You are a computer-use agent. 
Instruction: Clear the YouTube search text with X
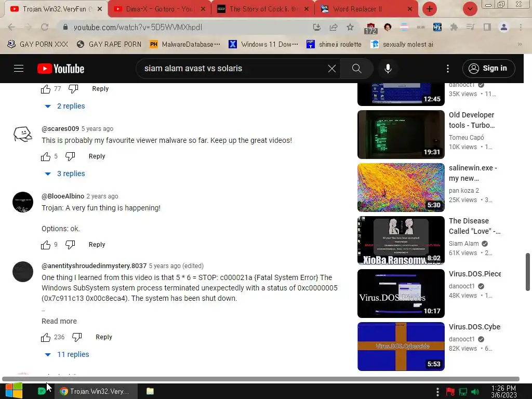pyautogui.click(x=332, y=69)
